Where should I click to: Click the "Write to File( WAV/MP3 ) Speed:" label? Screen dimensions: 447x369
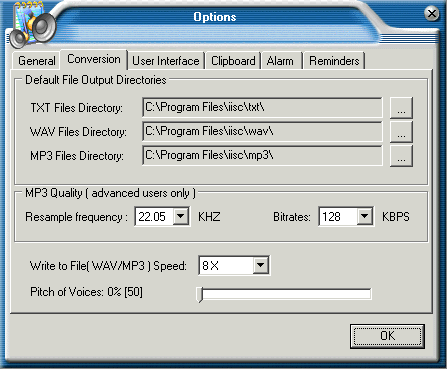pos(108,266)
